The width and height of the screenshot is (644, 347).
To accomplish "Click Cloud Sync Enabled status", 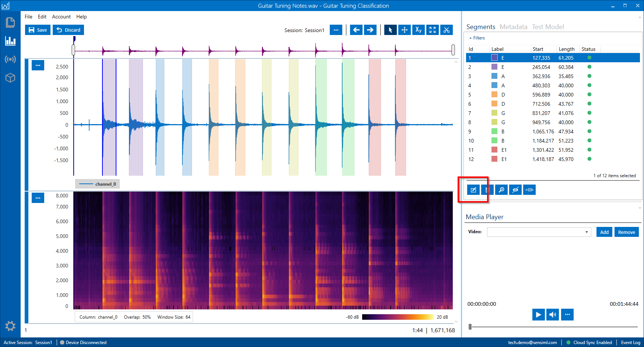I will click(589, 343).
